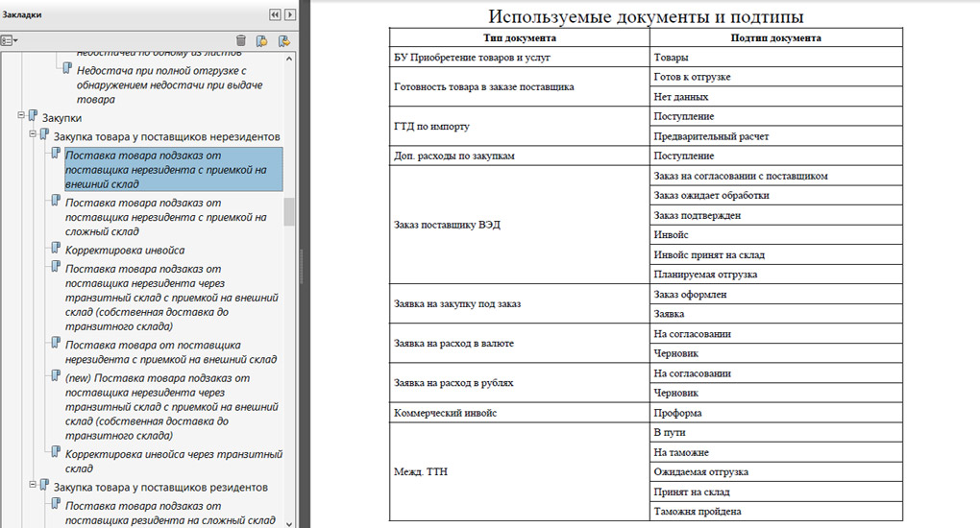
Task: Click bookmark icon beside Закупка товара у поставщиков нерезидентов
Action: (x=44, y=135)
